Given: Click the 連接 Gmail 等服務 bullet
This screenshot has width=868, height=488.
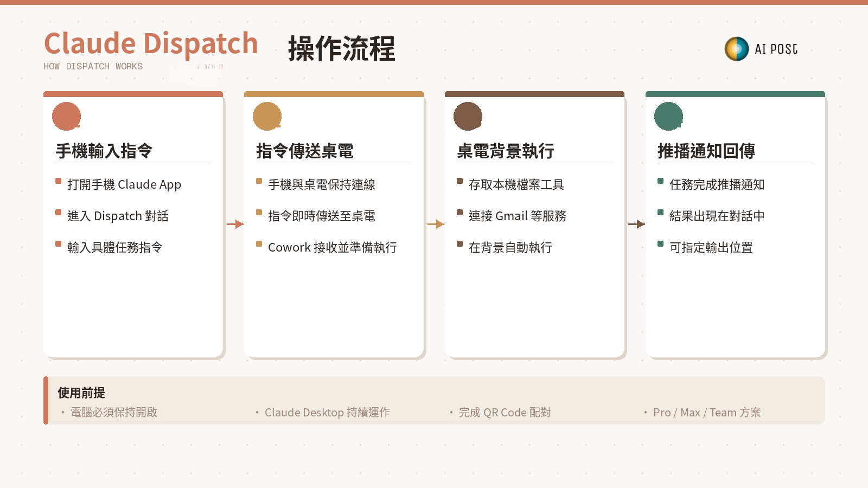Looking at the screenshot, I should point(517,216).
